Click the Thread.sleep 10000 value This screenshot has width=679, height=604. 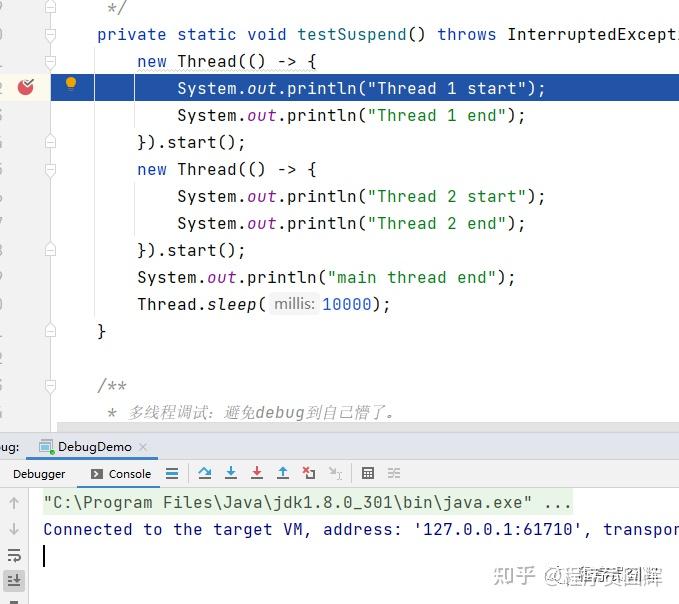(347, 304)
